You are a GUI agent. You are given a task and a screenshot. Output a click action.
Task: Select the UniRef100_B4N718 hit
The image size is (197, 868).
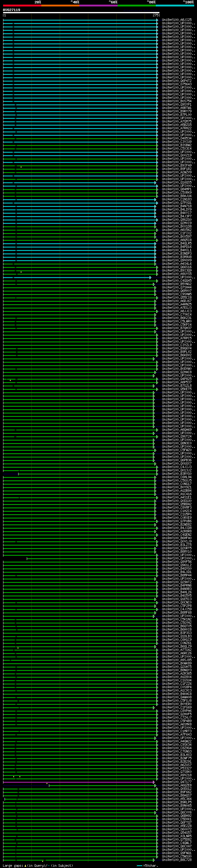click(x=177, y=206)
